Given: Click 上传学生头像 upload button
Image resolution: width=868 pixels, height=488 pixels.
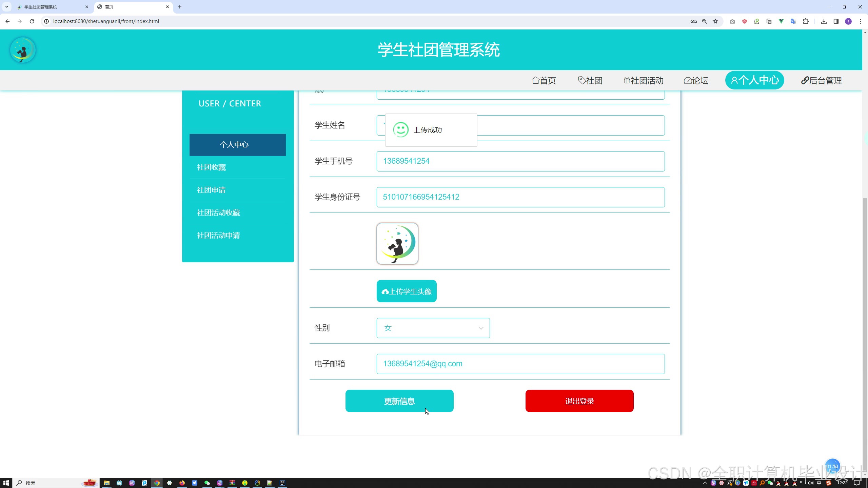Looking at the screenshot, I should click(406, 291).
